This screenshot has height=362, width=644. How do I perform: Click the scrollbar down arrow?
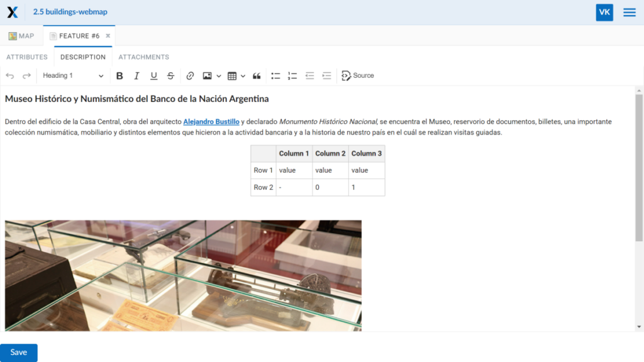639,327
